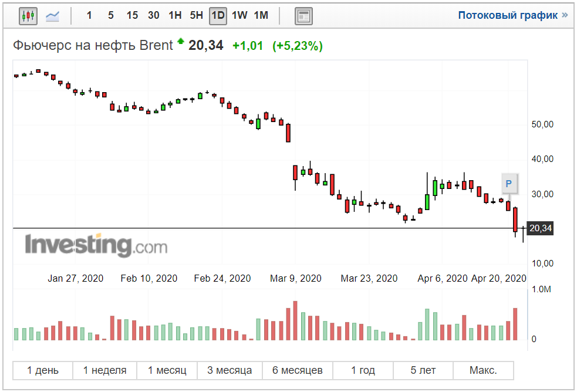Choose the Макс. range
Screen dimensions: 577x392
[483, 370]
